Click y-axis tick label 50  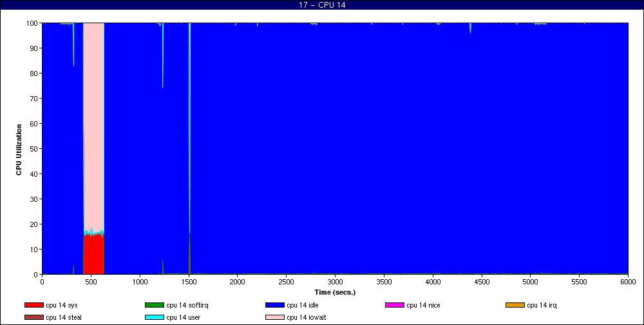(x=35, y=149)
